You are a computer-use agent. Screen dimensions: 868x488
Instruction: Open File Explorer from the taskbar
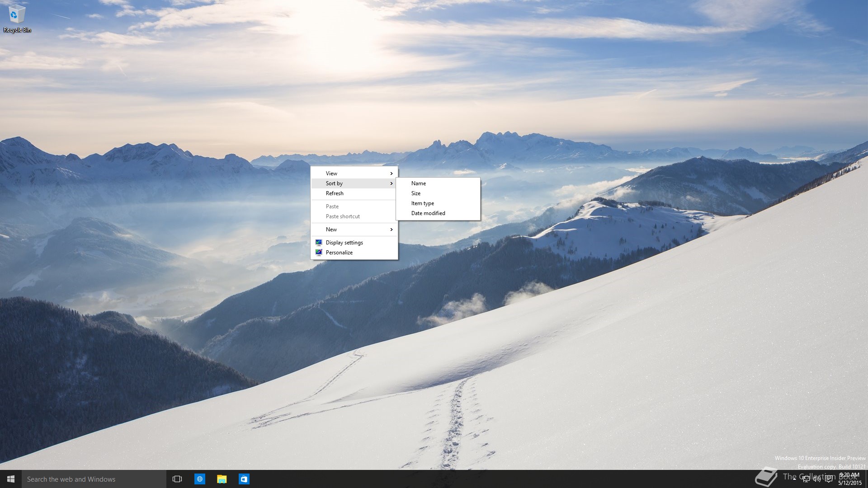click(x=222, y=479)
